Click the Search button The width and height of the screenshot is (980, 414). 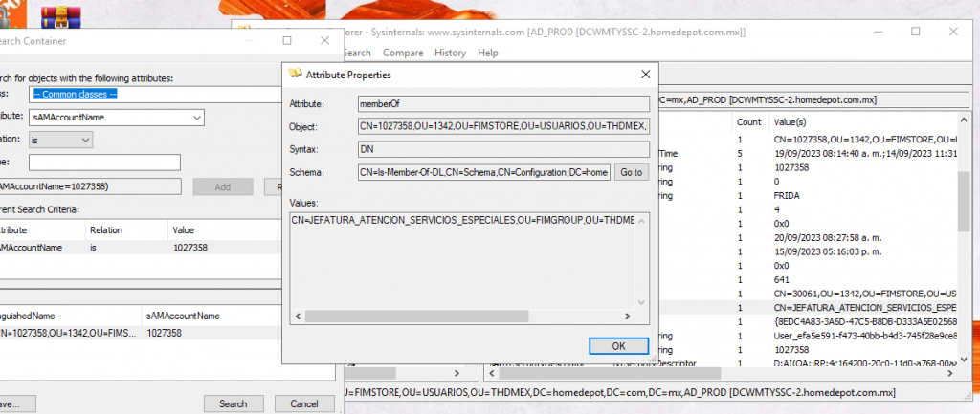(x=234, y=403)
